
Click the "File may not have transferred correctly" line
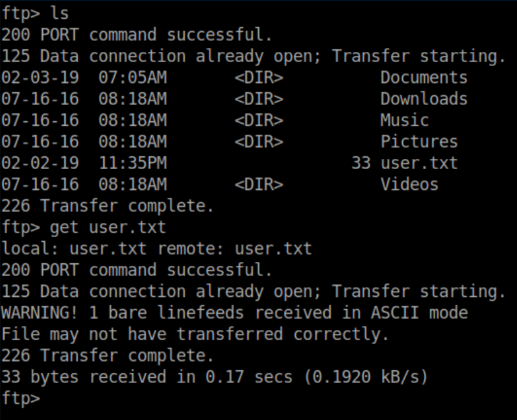point(195,334)
